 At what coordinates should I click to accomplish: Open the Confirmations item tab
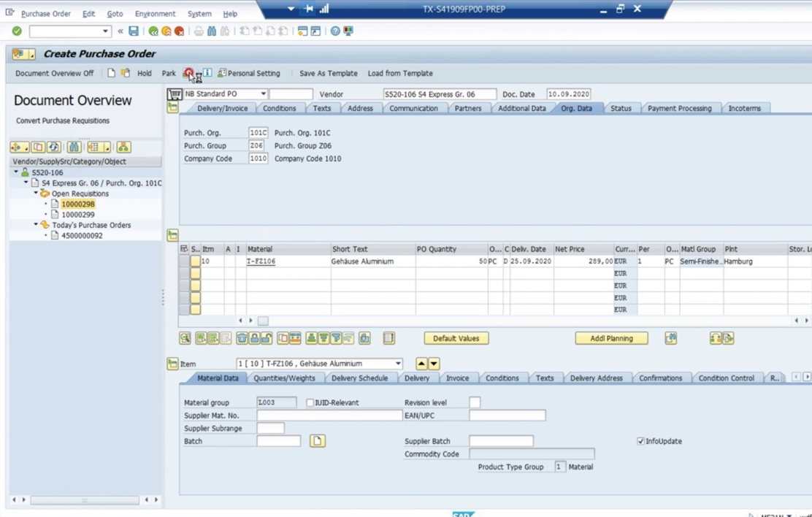point(660,378)
